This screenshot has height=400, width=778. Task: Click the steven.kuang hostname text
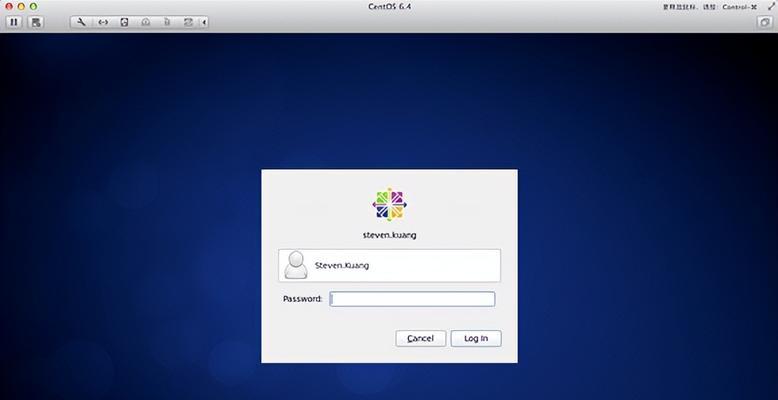click(x=389, y=235)
